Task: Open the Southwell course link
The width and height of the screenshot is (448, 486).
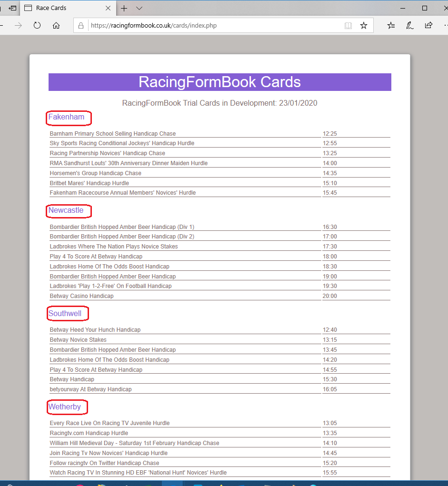Action: click(65, 313)
